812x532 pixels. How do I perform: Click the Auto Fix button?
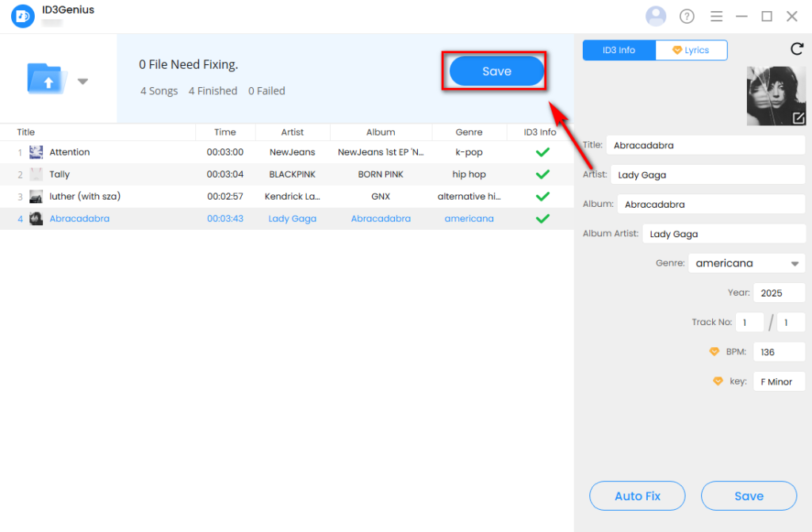[x=637, y=496]
